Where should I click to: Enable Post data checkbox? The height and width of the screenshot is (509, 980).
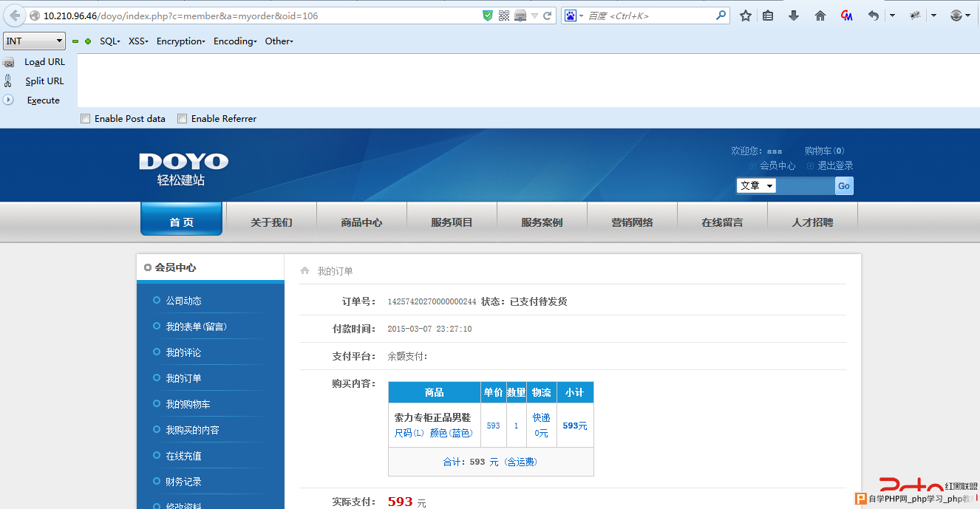coord(86,118)
